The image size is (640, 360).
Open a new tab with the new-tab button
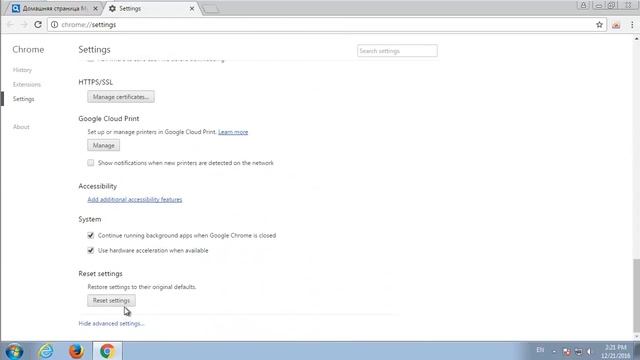pos(210,9)
